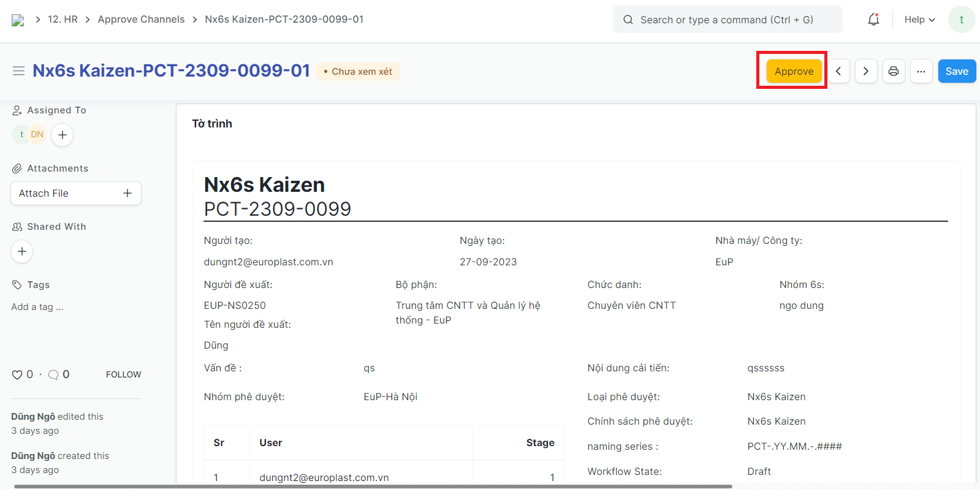Go to the next document arrow
The image size is (980, 489).
(x=865, y=71)
